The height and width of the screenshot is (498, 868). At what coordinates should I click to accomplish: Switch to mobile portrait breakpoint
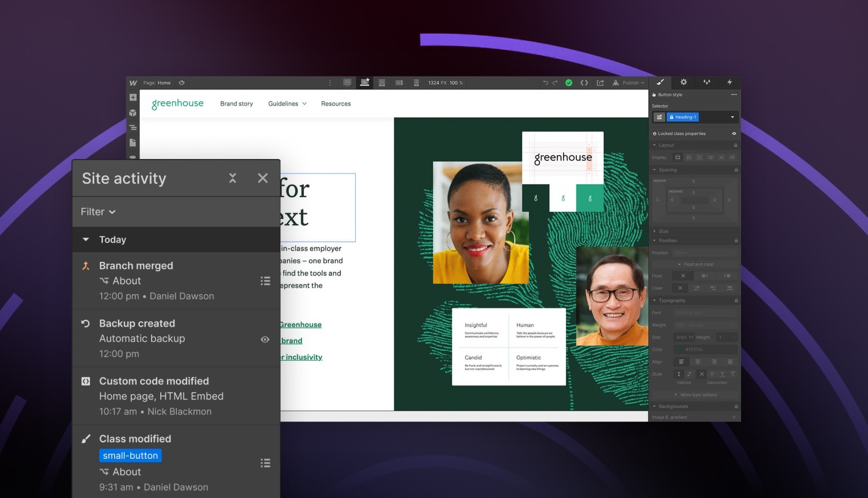tap(416, 83)
